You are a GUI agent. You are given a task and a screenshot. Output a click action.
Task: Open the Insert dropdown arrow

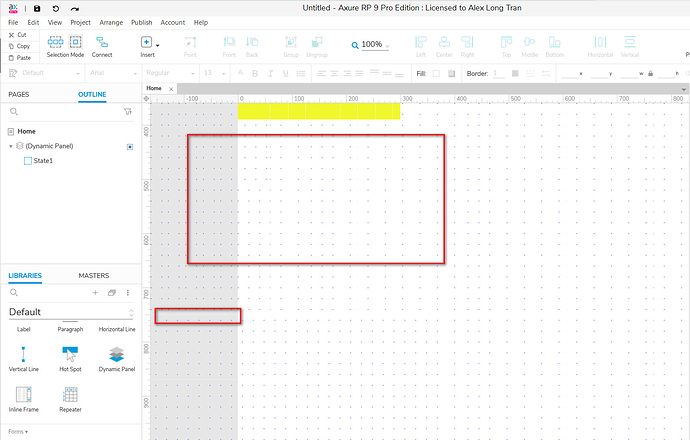coord(158,43)
